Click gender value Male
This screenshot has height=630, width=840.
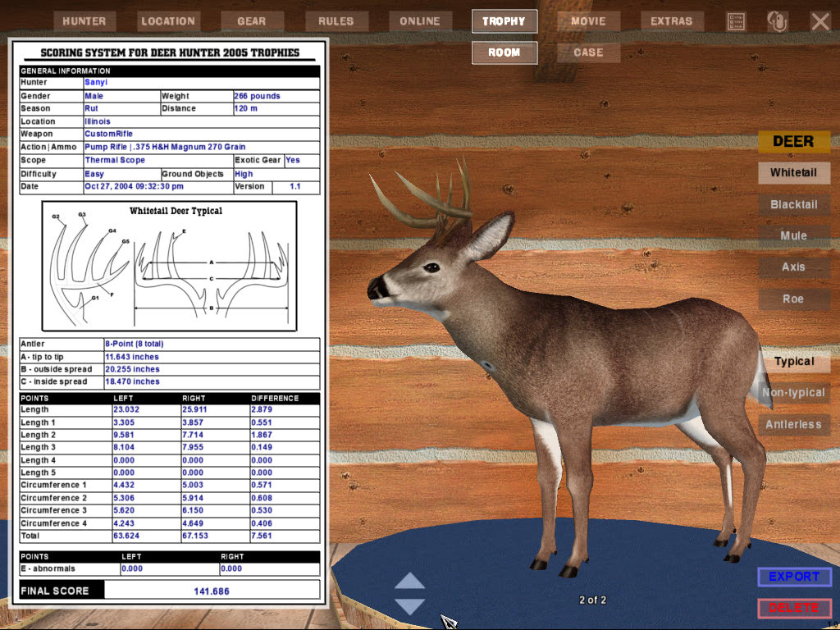coord(94,96)
